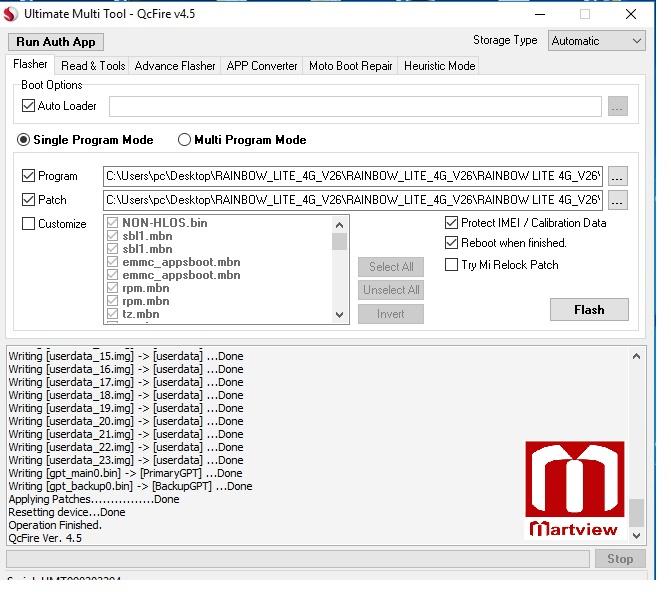Click log pane scroll down arrow
Viewport: 671px width, 599px height.
[x=636, y=536]
